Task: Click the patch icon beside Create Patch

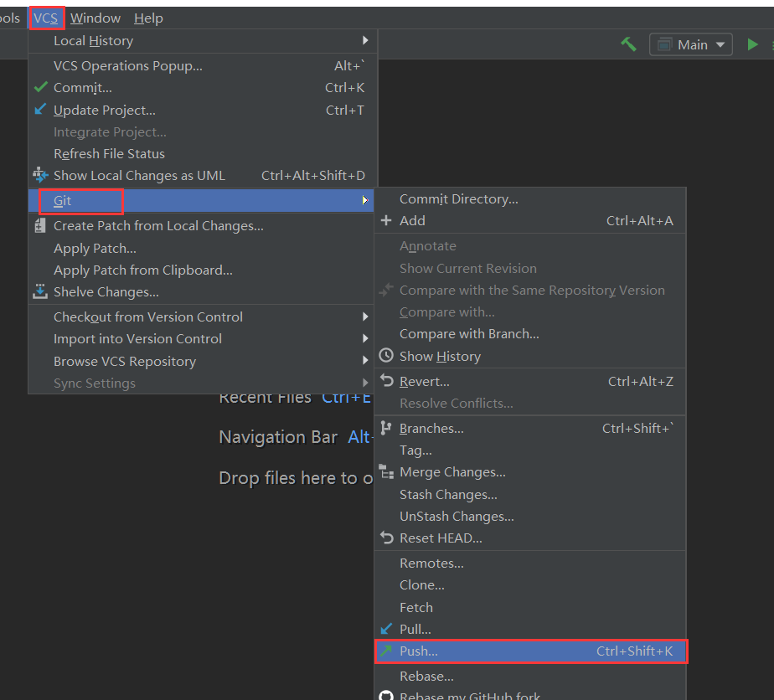Action: [40, 225]
